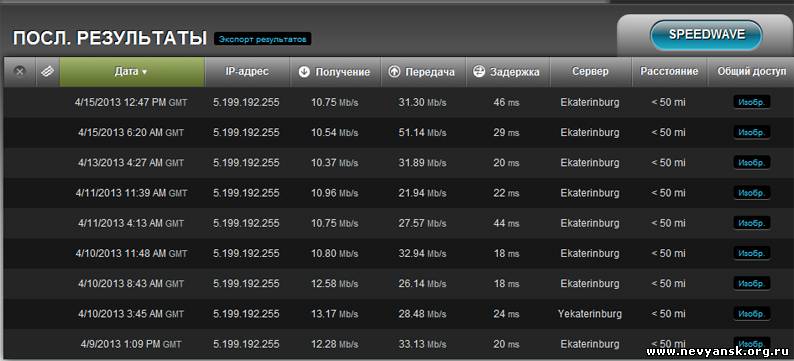Screen dimensions: 794x361
Task: Click upload value 28.48 Mb/s
Action: click(x=422, y=314)
